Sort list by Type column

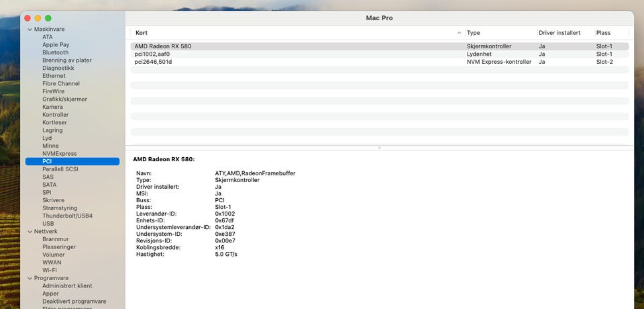[x=500, y=33]
